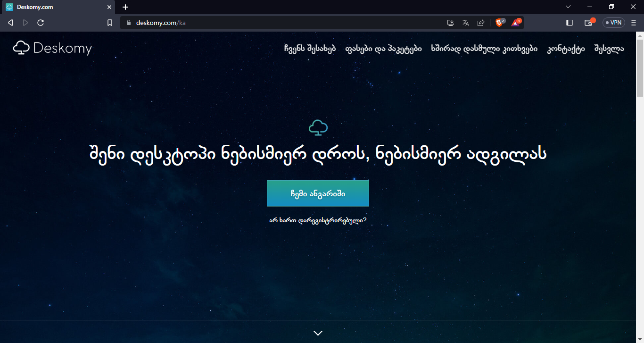This screenshot has height=343, width=644.
Task: Click the teal cloud icon above the headline
Action: (318, 127)
